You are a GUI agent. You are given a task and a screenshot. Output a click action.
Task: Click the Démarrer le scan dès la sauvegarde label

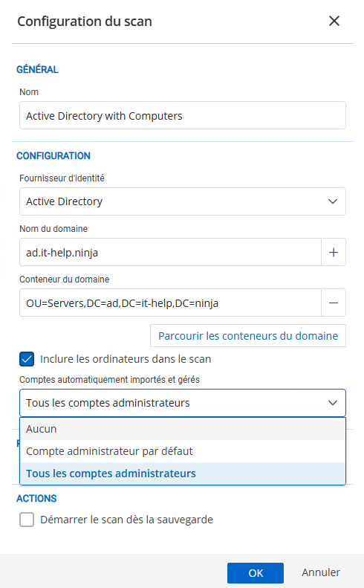coord(127,520)
